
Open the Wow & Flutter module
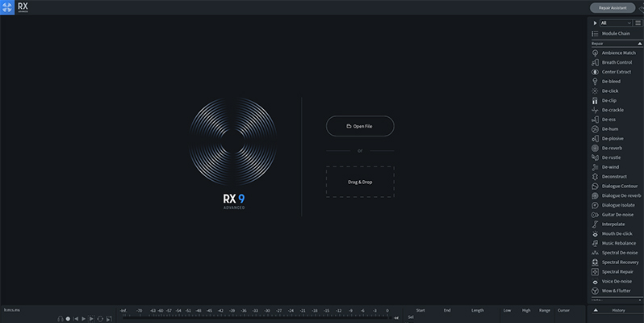click(x=611, y=291)
